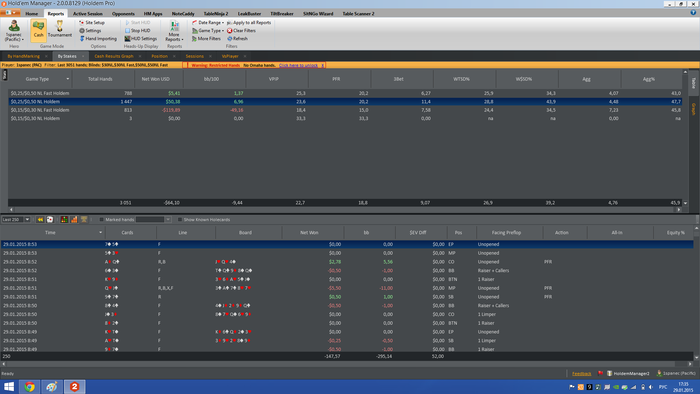Open Holdem Manager 2 taskbar icon
Screen dimensions: 700x394
[75, 386]
